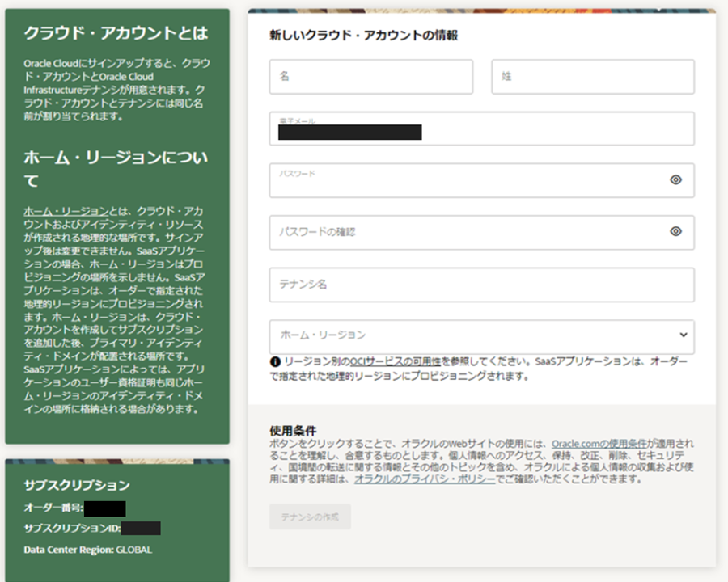
Task: Click the サブスクリプションID label
Action: point(72,528)
